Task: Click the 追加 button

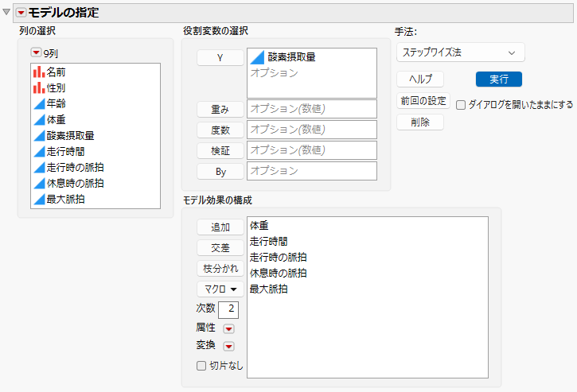Action: point(220,227)
